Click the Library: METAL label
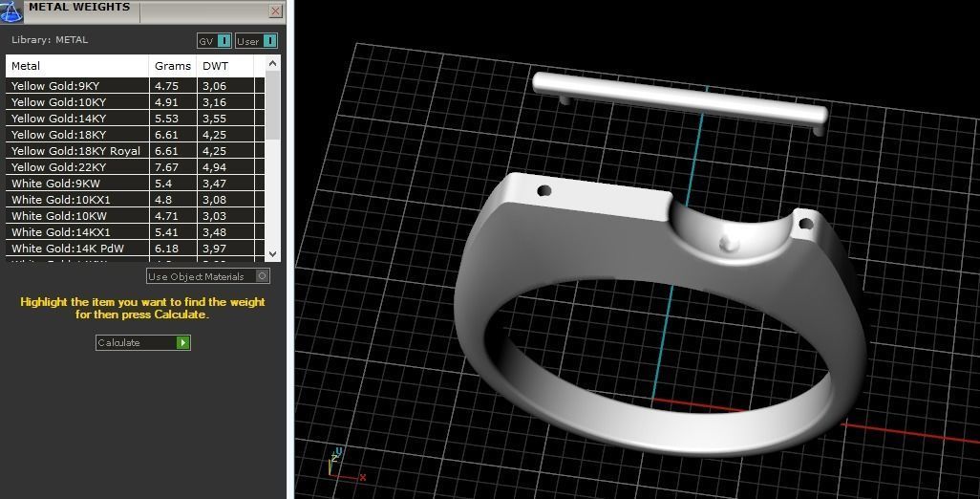The width and height of the screenshot is (980, 499). (50, 40)
